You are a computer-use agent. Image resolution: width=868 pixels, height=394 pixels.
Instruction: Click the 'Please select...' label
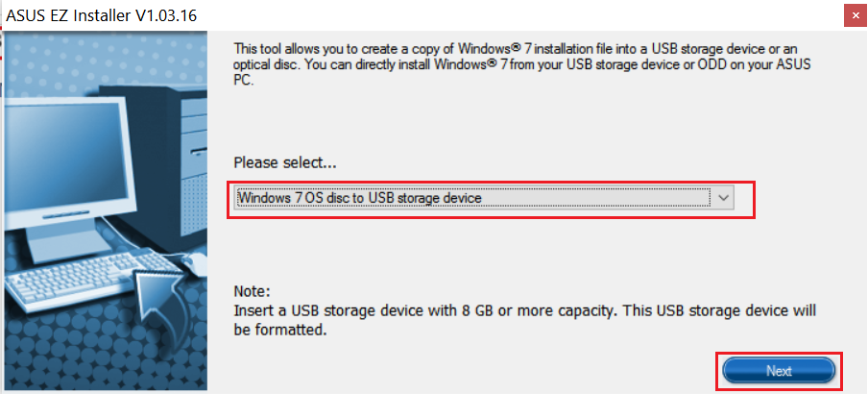(285, 163)
